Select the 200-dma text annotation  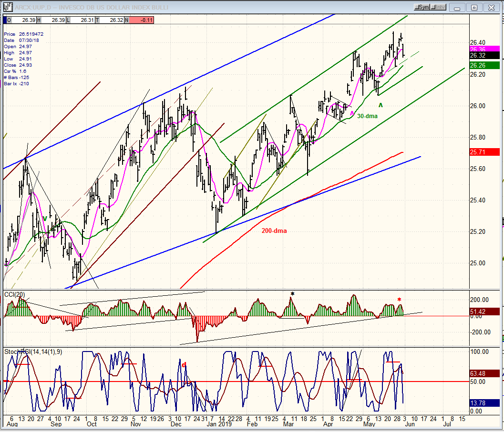click(x=274, y=231)
